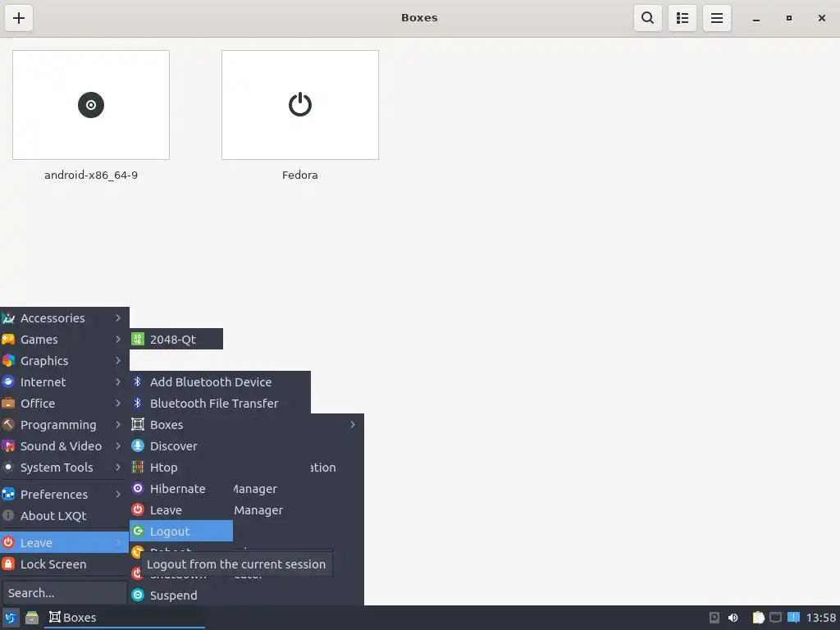Click the Htop icon
Screen dimensions: 840x630
coord(138,467)
